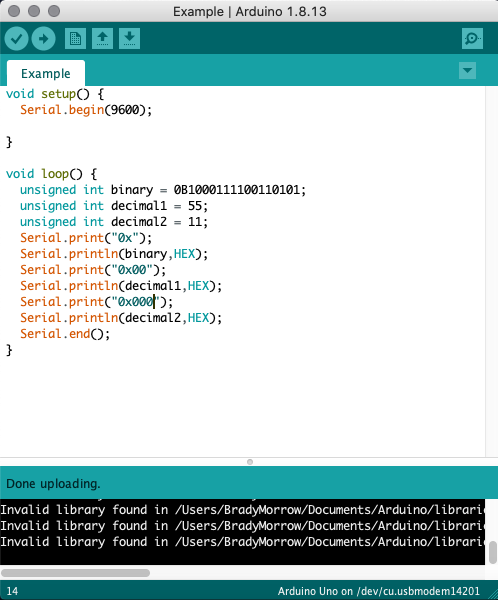Save sketch using down-arrow icon

click(x=129, y=39)
